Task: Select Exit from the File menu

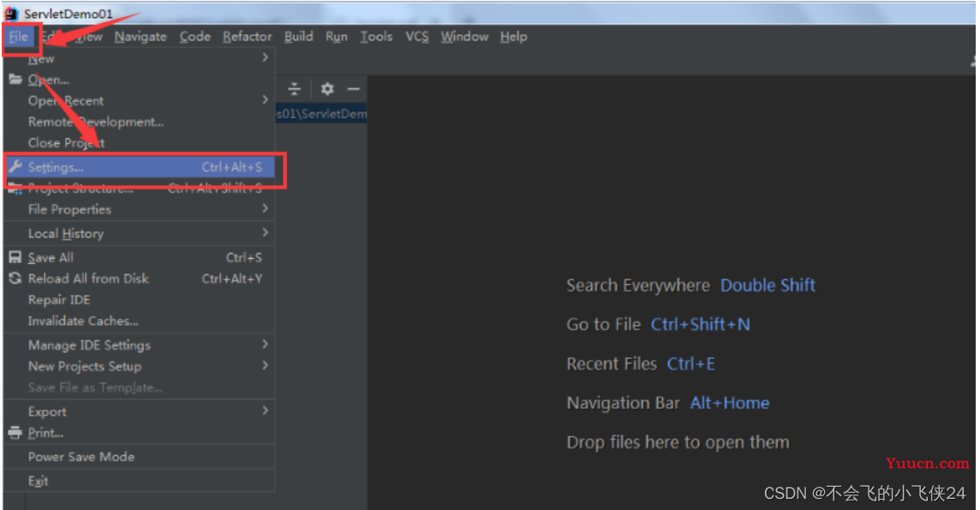Action: click(x=38, y=481)
